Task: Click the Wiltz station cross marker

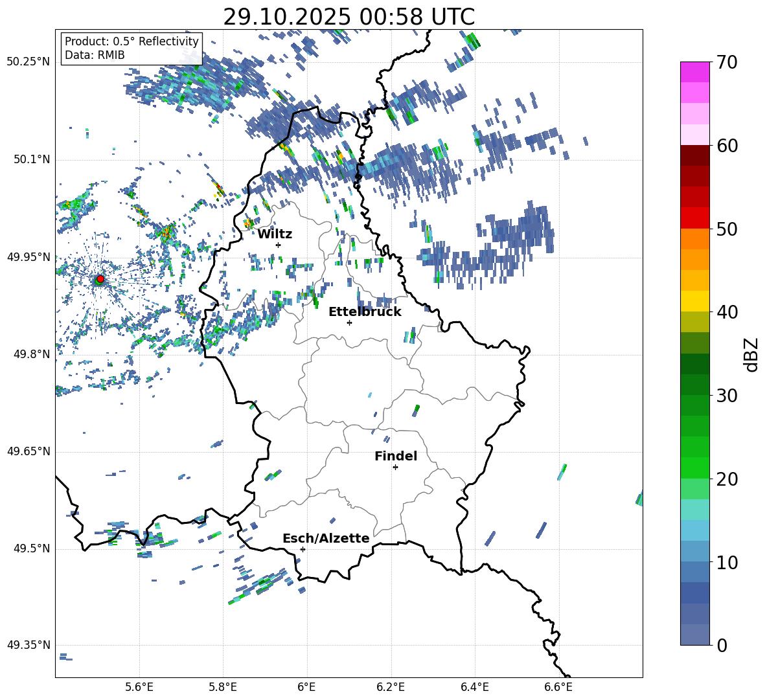Action: [x=279, y=245]
